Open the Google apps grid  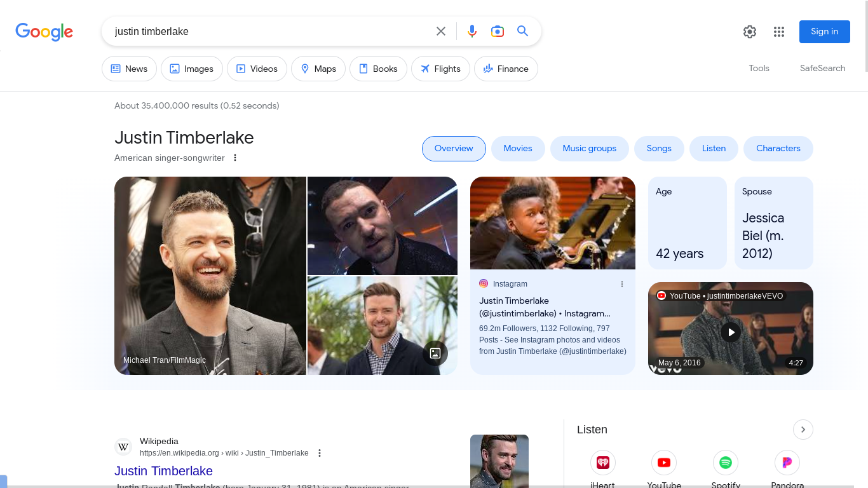pyautogui.click(x=779, y=32)
